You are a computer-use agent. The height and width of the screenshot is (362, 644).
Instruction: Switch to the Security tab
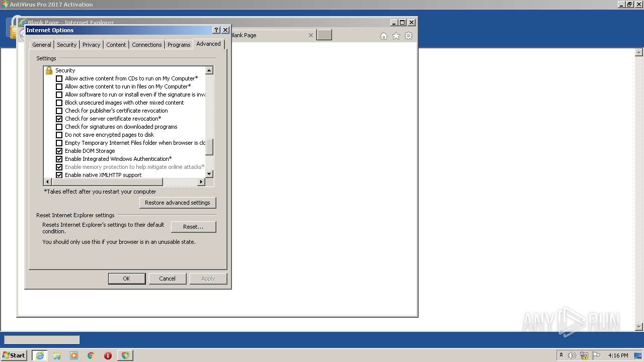[x=66, y=45]
